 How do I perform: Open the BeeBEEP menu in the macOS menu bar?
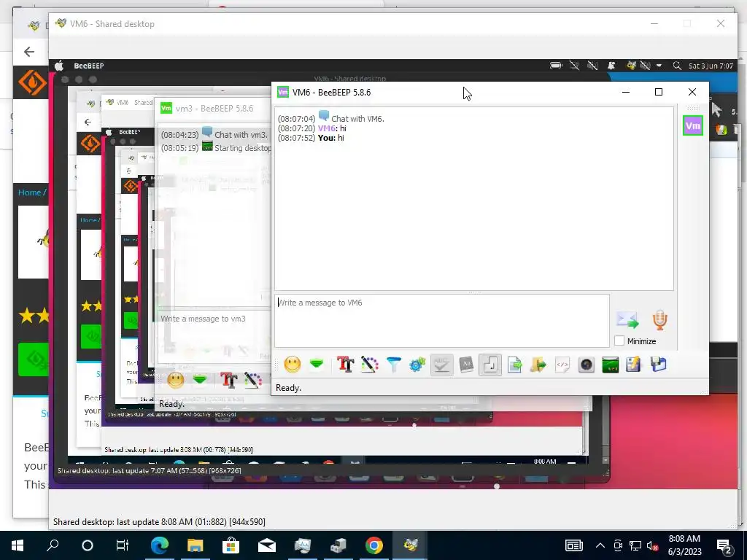pyautogui.click(x=88, y=66)
